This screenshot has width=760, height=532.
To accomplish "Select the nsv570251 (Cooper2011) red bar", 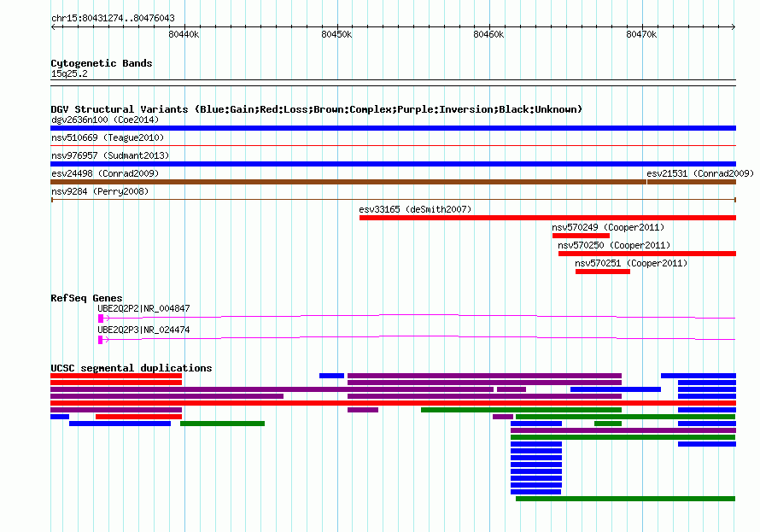I will point(603,272).
